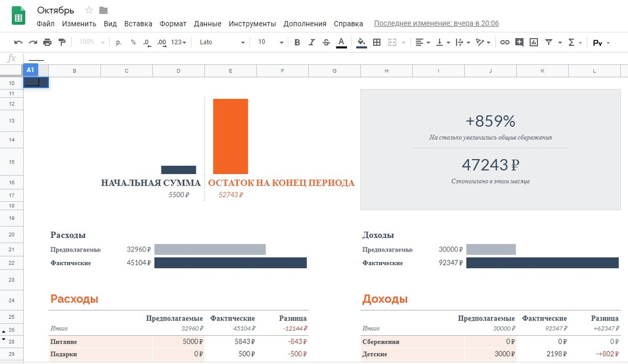628x364 pixels.
Task: Select the 52743 ₽ end balance cell
Action: tap(231, 195)
